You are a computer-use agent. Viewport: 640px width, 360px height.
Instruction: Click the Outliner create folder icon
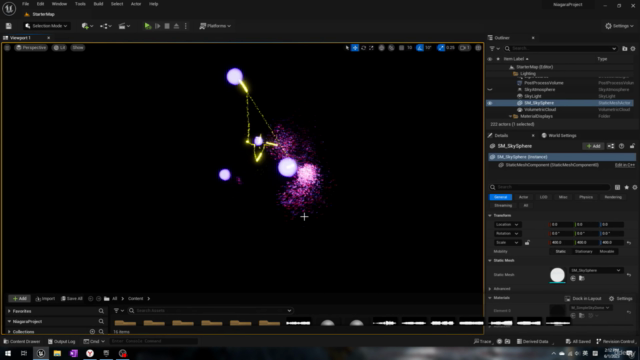coord(624,49)
